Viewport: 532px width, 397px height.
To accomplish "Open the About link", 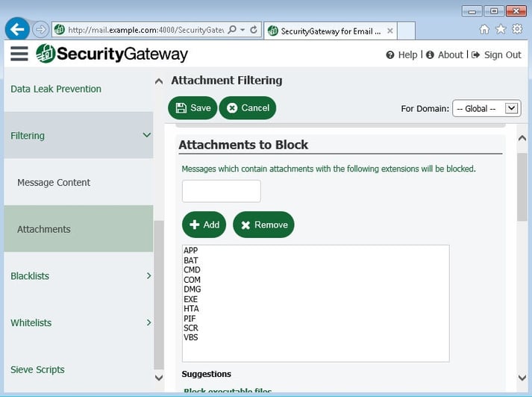I will (x=445, y=54).
